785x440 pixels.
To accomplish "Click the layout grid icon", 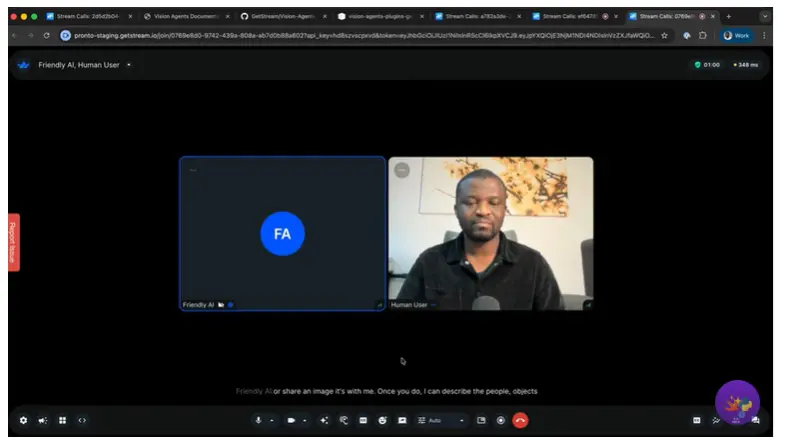I will [x=62, y=420].
